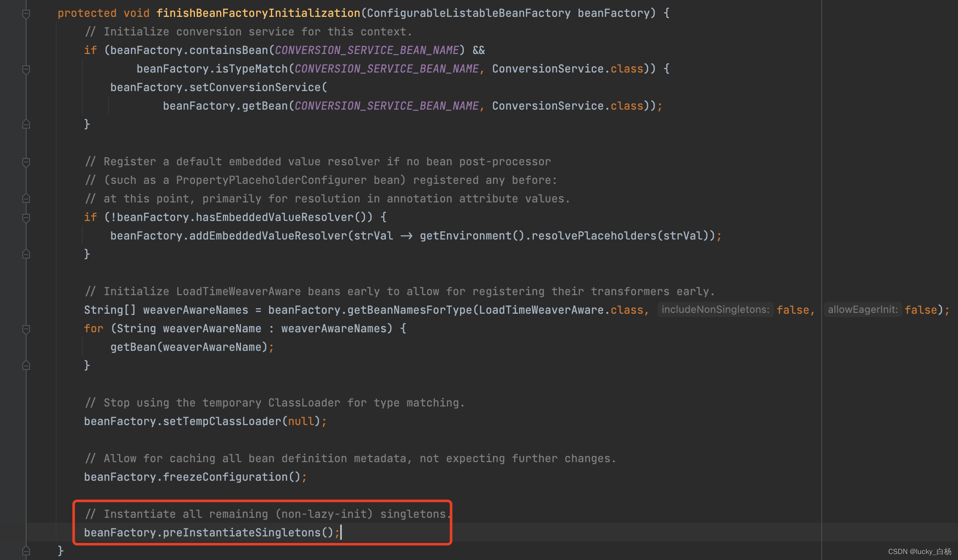The width and height of the screenshot is (958, 560).
Task: Click the 'Stop using the temporary ClassLoader' comment
Action: (275, 403)
